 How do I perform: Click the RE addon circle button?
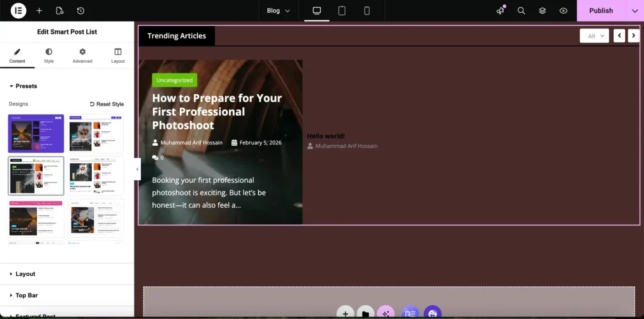pos(410,313)
